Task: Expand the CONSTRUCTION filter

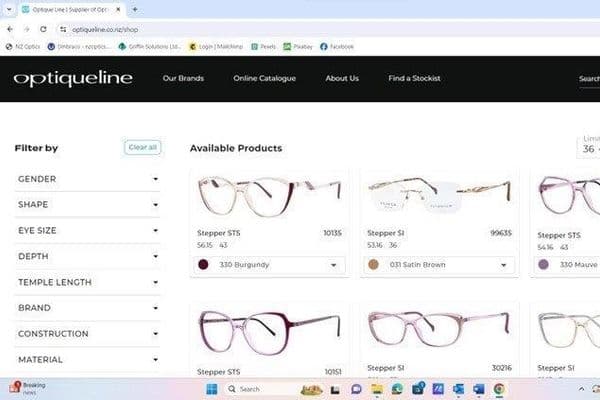Action: 87,334
